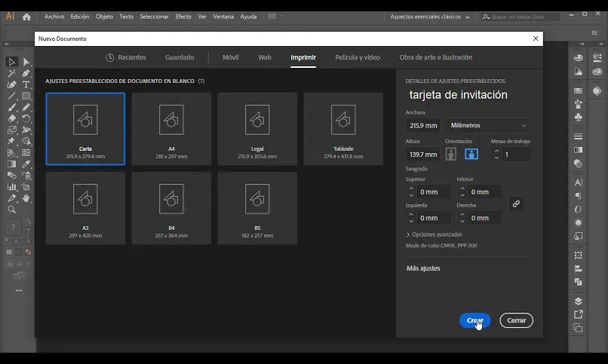Select the Tabloide preset

pyautogui.click(x=343, y=129)
